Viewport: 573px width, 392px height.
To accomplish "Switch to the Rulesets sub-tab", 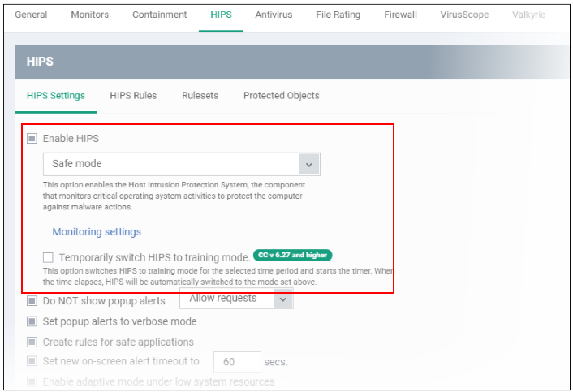I will [x=200, y=95].
